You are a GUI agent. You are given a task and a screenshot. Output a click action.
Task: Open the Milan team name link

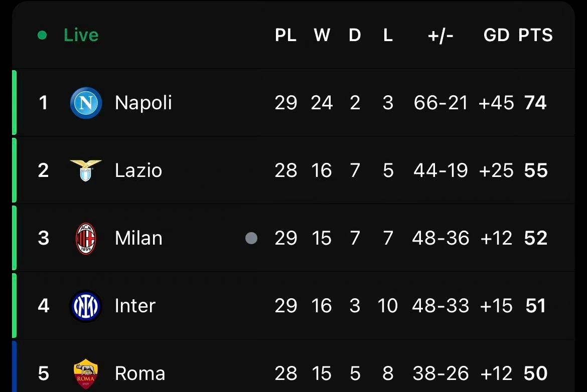[138, 238]
